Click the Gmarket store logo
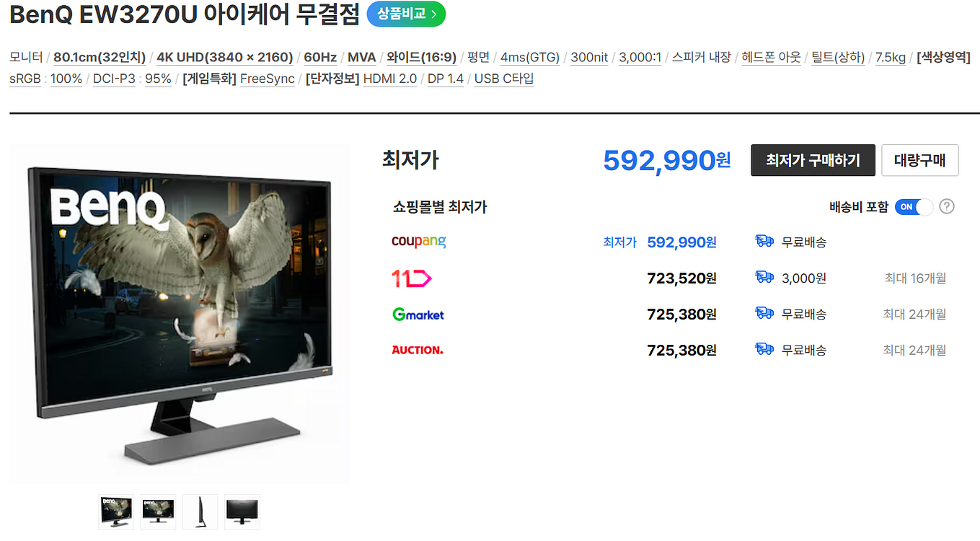 coord(418,315)
